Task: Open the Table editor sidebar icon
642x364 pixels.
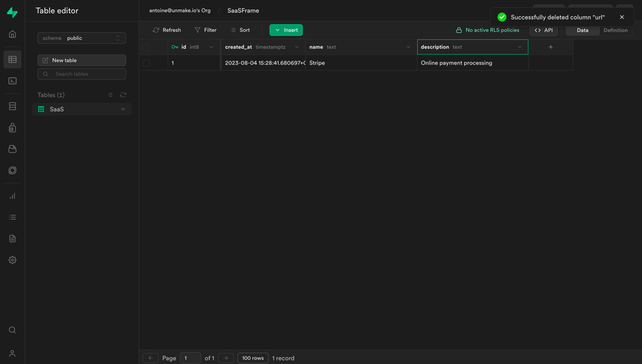Action: click(x=12, y=59)
